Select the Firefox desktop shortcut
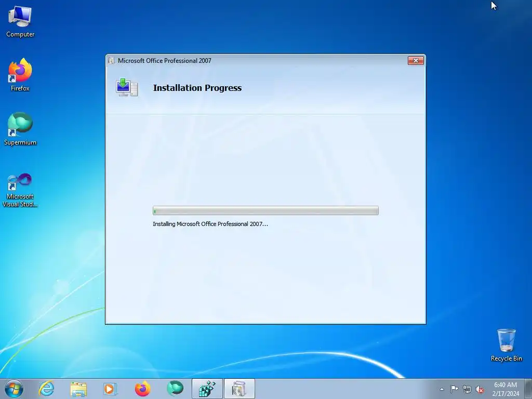Viewport: 532px width, 399px height. (x=20, y=75)
